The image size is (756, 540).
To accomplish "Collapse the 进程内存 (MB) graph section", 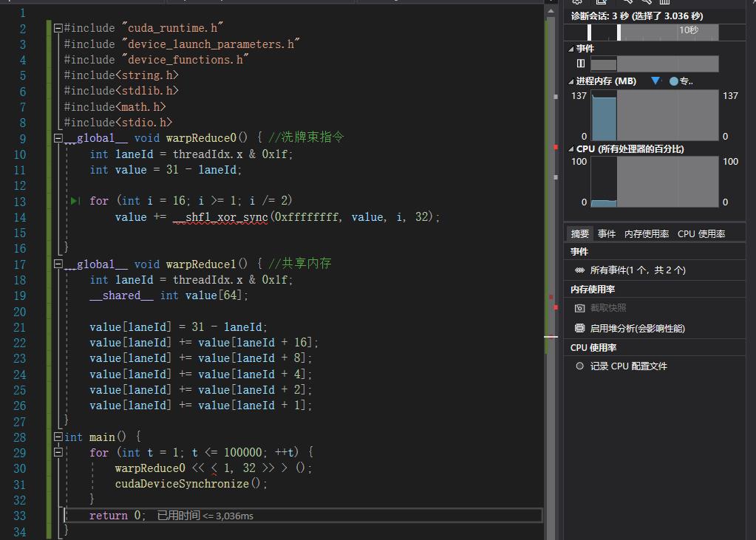I will click(x=571, y=81).
